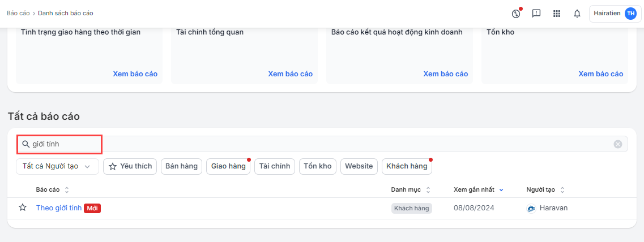Toggle the Yêu thích favorites filter
Image resolution: width=644 pixels, height=242 pixels.
coord(130,166)
